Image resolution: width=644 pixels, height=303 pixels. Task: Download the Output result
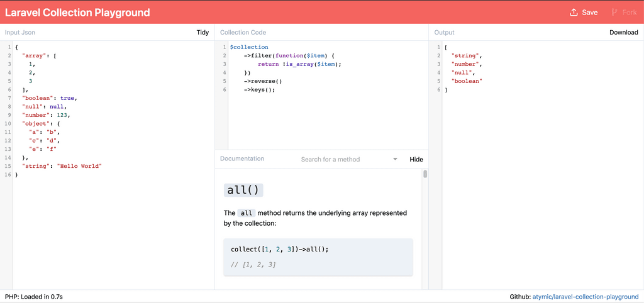(623, 33)
